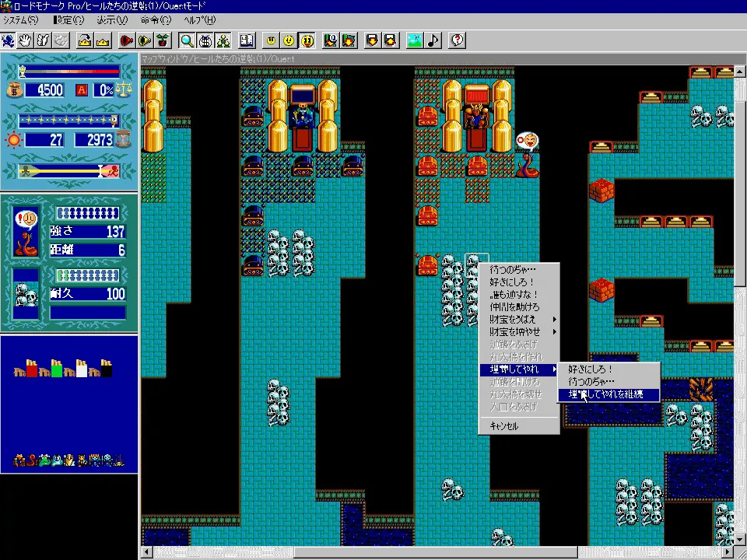
Task: Toggle the first yellow smiley speed button
Action: click(x=271, y=40)
